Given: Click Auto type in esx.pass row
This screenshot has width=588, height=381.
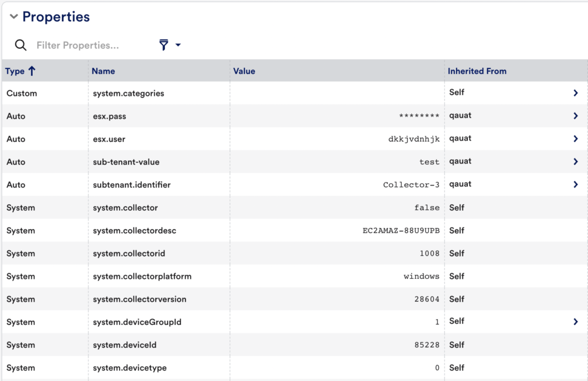Looking at the screenshot, I should [x=16, y=116].
